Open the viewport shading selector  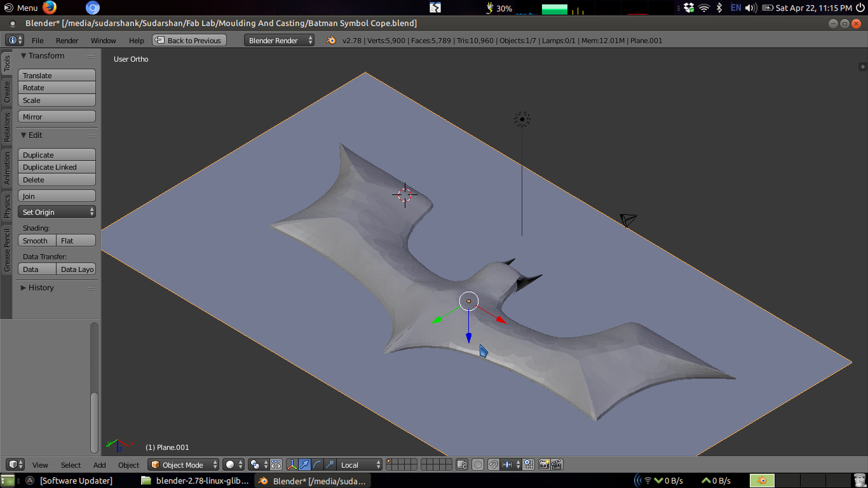(x=233, y=465)
